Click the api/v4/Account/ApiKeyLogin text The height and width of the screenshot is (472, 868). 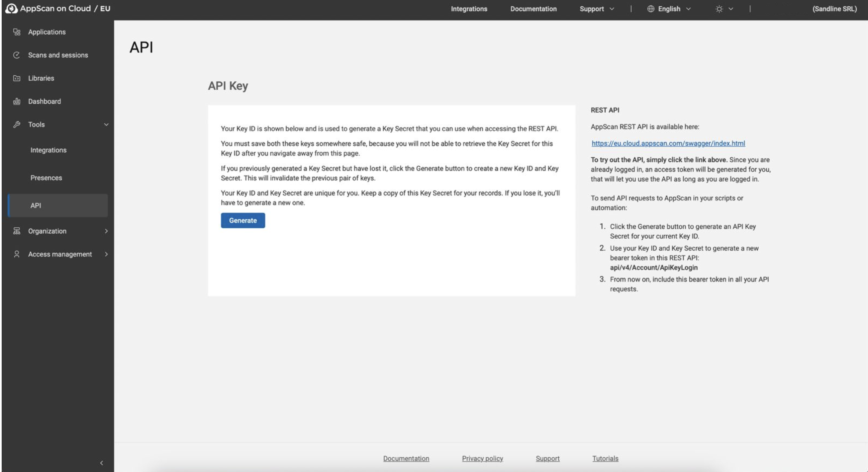coord(654,267)
